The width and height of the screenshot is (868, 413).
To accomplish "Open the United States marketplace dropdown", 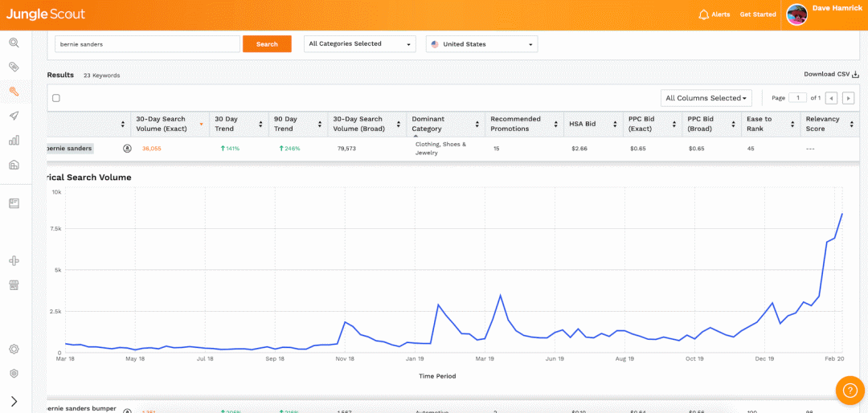I will click(x=481, y=44).
